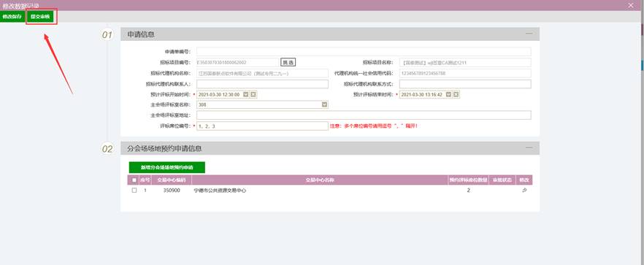The height and width of the screenshot is (265, 644).
Task: Click the 招标代理机构联系人 input
Action: tap(262, 84)
